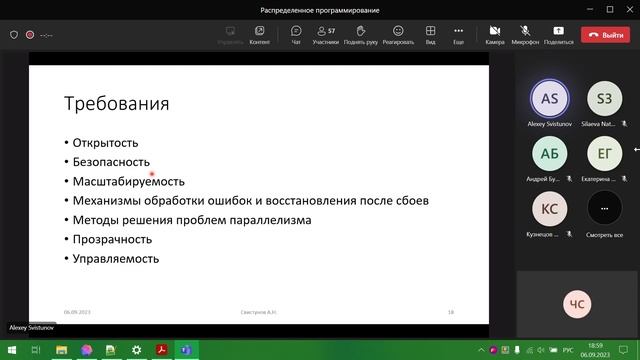
Task: Click the shield security icon
Action: coord(14,35)
